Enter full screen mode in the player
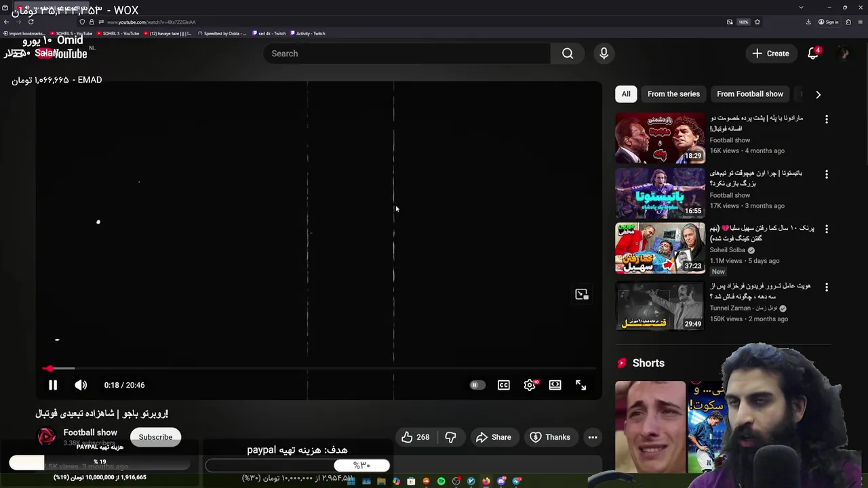 click(581, 385)
